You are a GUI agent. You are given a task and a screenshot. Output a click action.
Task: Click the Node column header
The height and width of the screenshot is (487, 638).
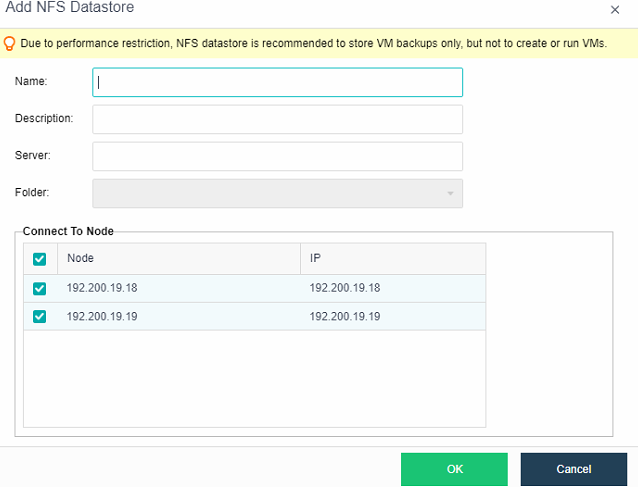click(80, 258)
